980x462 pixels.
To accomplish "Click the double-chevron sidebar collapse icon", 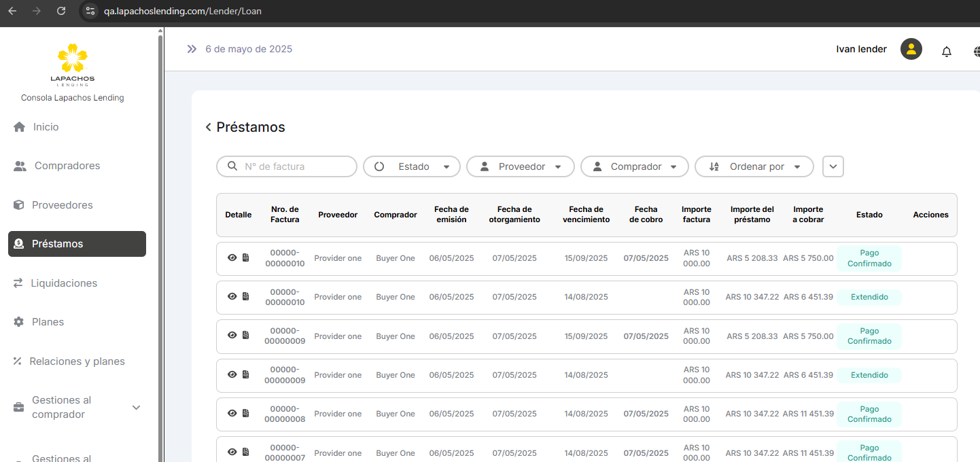I will 192,49.
